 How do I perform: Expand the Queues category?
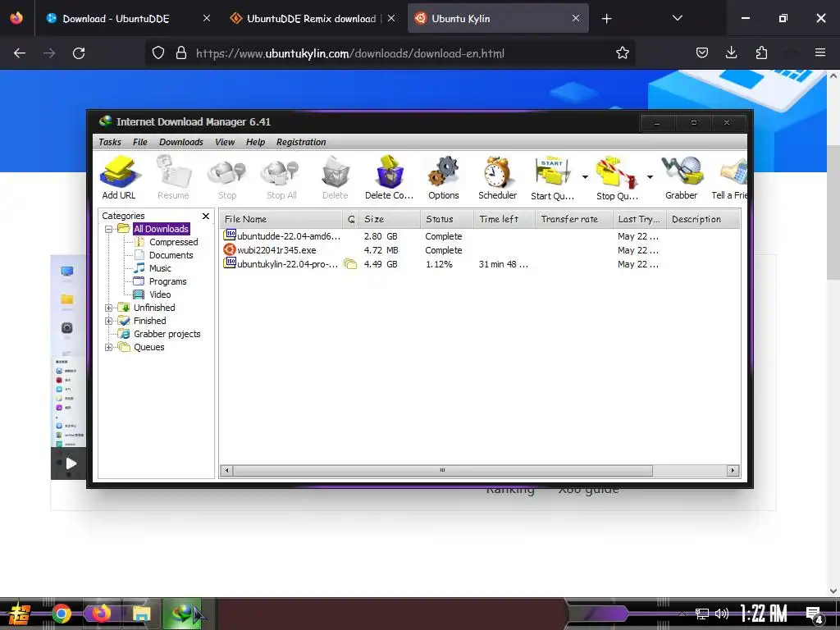coord(108,347)
